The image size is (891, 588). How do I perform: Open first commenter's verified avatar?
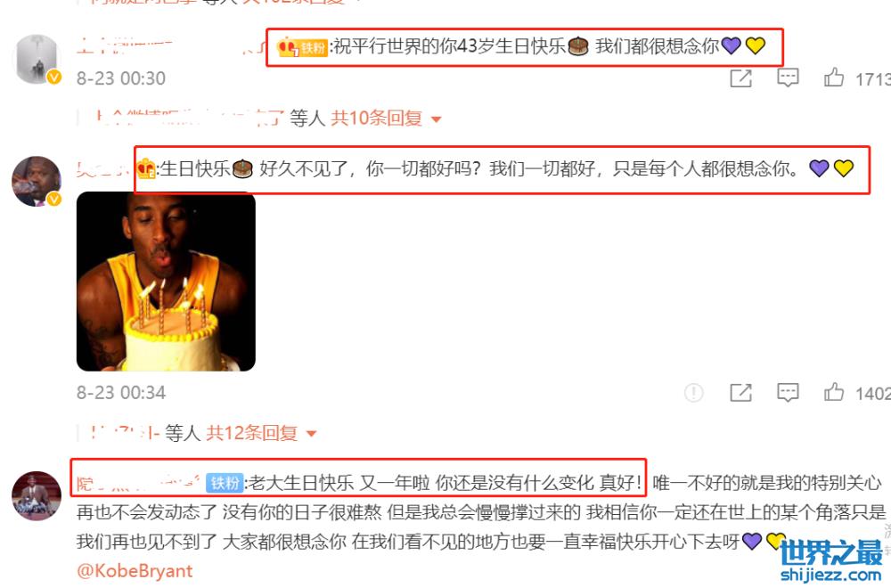(x=37, y=59)
